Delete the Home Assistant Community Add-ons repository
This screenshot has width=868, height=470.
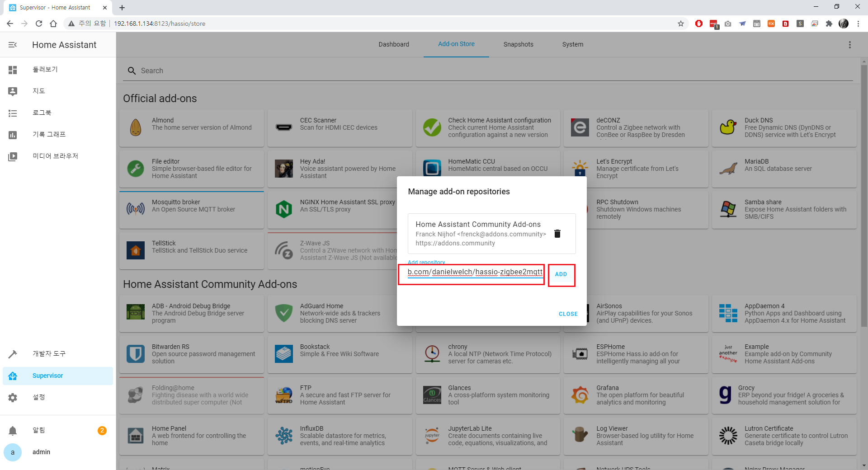(x=557, y=234)
